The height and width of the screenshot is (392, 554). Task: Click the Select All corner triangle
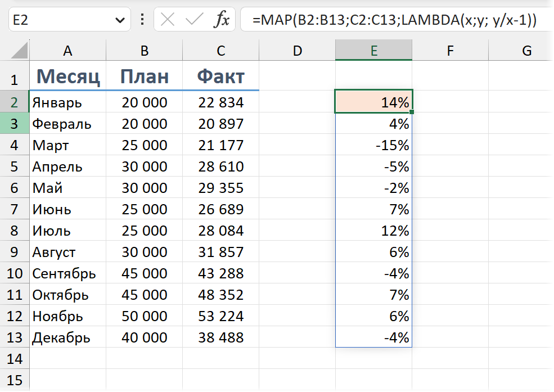[x=19, y=50]
